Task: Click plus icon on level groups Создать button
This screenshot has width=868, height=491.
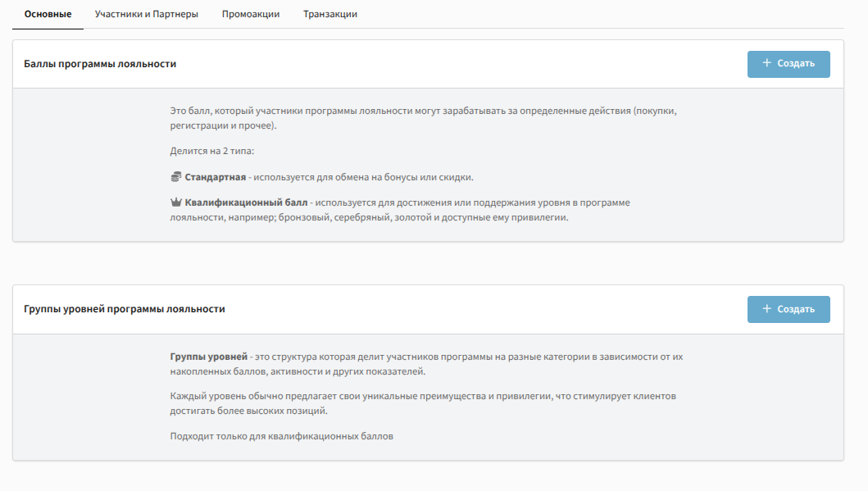Action: click(x=766, y=309)
